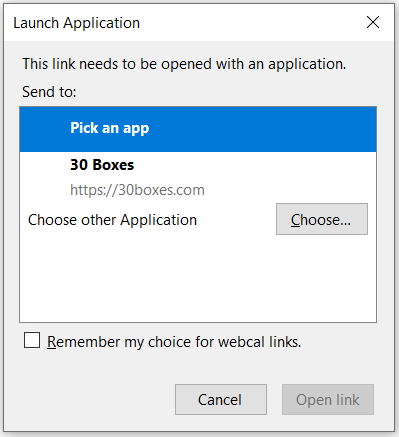Click the https://30boxes.com address text
This screenshot has height=437, width=399.
click(137, 190)
